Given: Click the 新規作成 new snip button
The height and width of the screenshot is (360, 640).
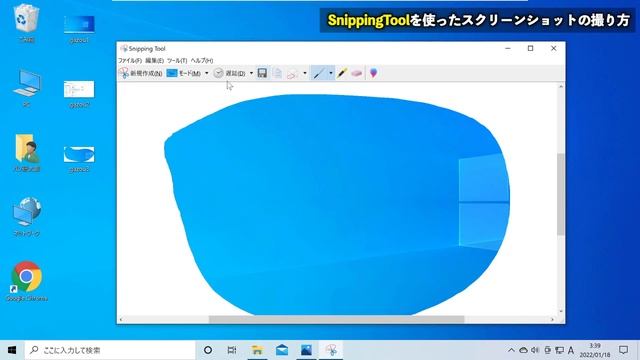Looking at the screenshot, I should [x=141, y=73].
